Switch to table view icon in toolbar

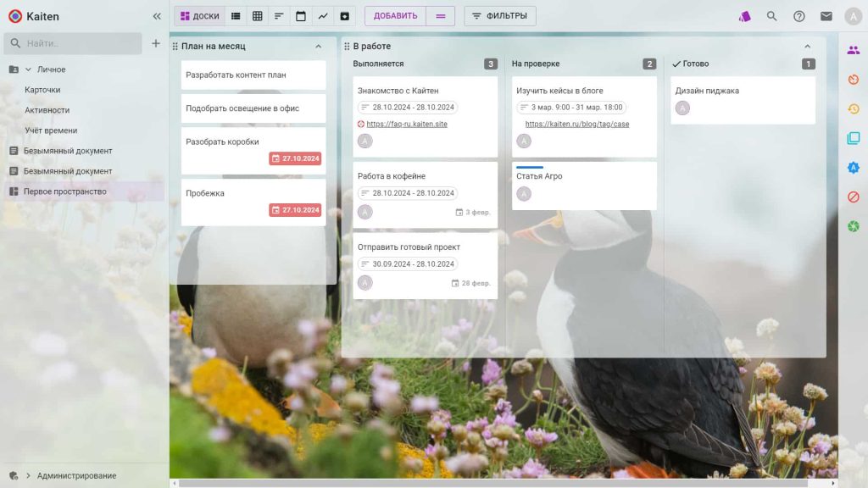click(258, 16)
